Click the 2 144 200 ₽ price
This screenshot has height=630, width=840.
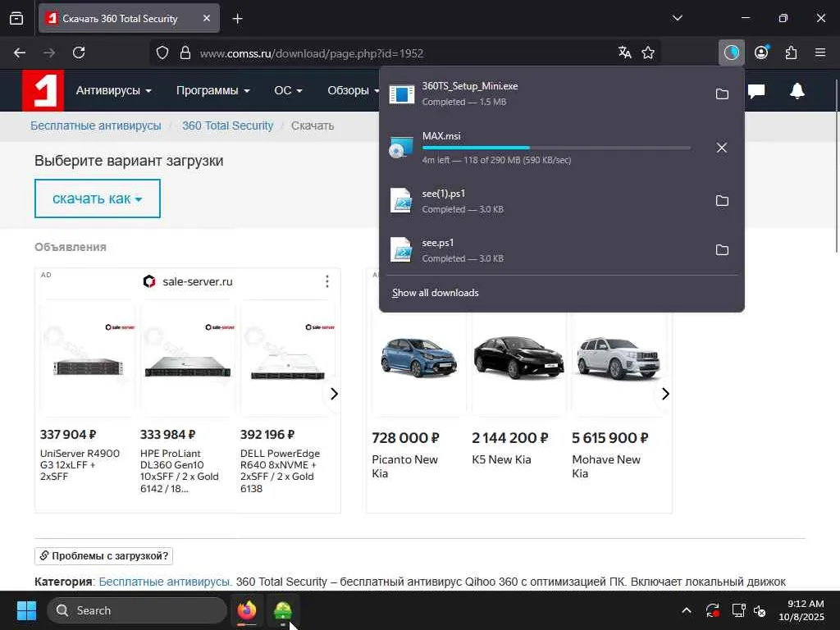pyautogui.click(x=510, y=438)
